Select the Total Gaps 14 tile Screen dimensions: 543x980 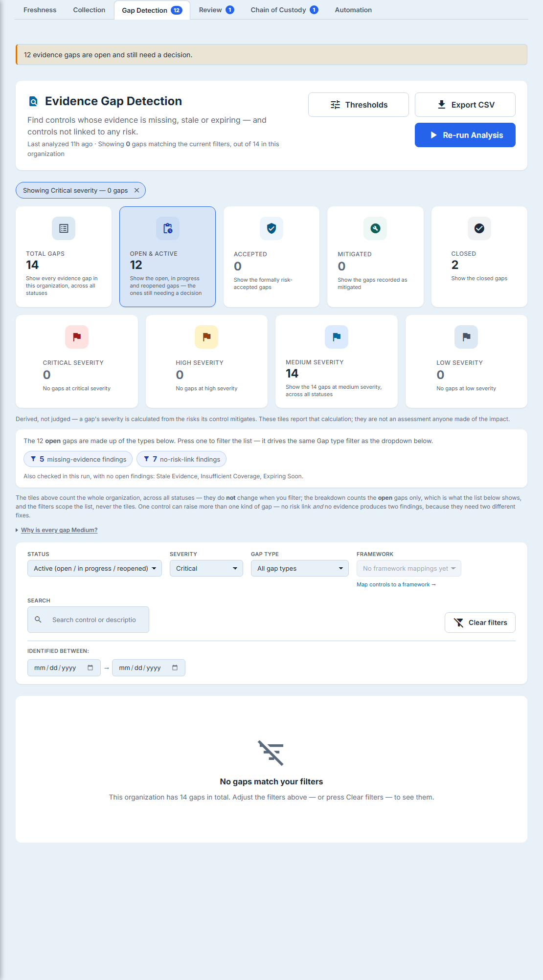coord(64,257)
